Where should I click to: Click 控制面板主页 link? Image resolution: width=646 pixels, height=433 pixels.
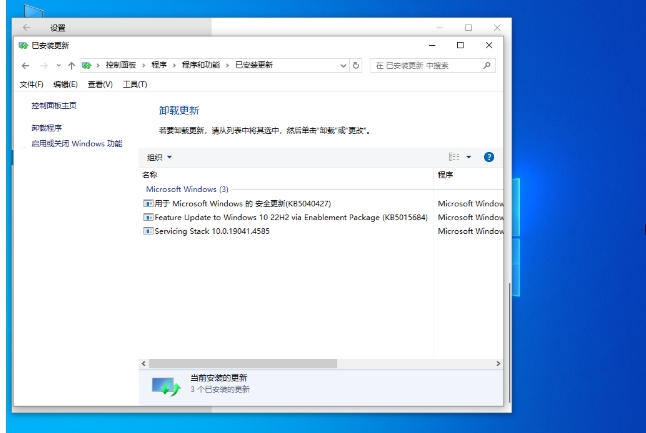(x=54, y=105)
